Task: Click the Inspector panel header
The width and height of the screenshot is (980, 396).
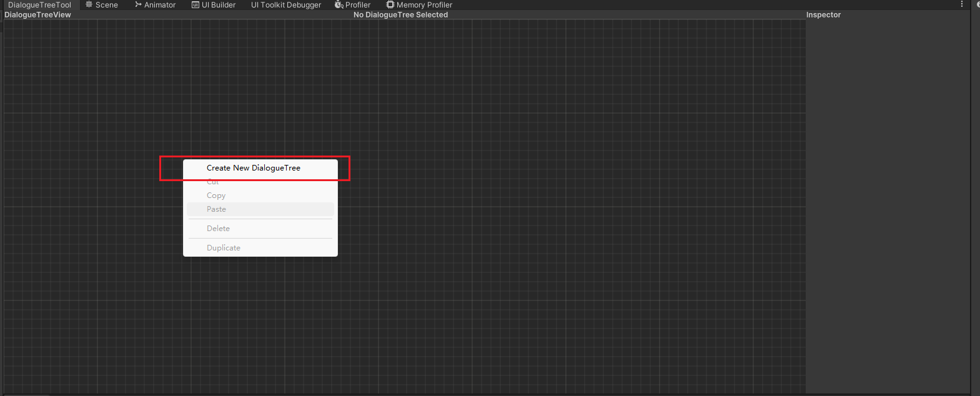Action: click(823, 15)
